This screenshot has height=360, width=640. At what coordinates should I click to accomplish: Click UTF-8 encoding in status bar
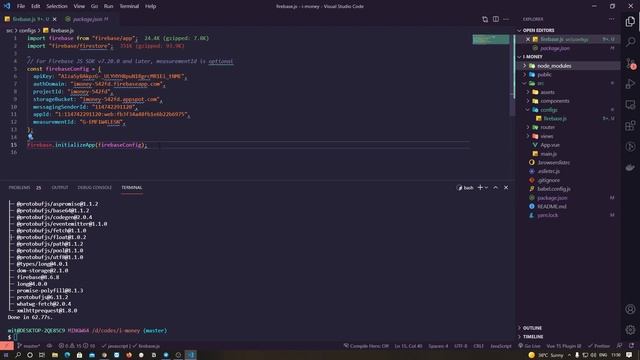(x=461, y=346)
